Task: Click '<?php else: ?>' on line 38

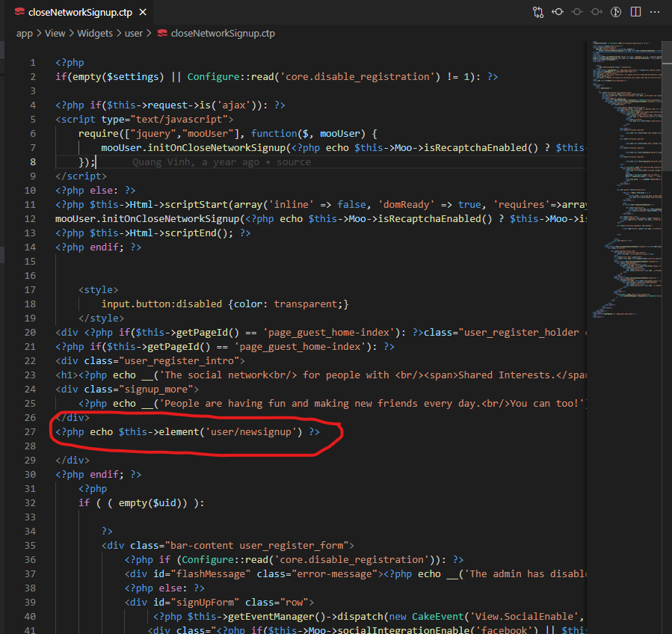Action: [164, 588]
